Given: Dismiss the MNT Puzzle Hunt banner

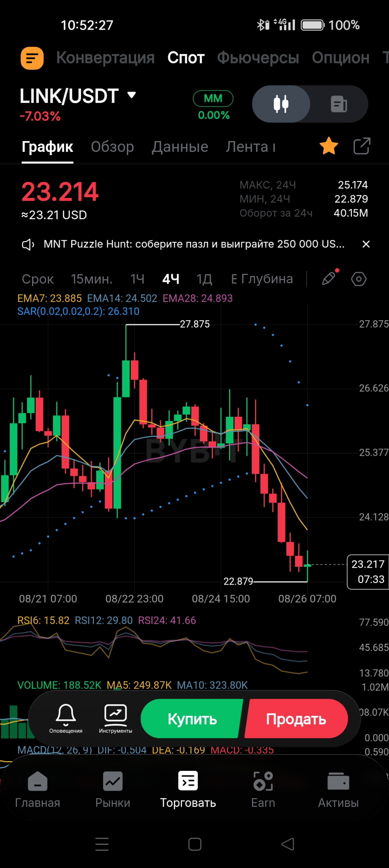Looking at the screenshot, I should (366, 244).
